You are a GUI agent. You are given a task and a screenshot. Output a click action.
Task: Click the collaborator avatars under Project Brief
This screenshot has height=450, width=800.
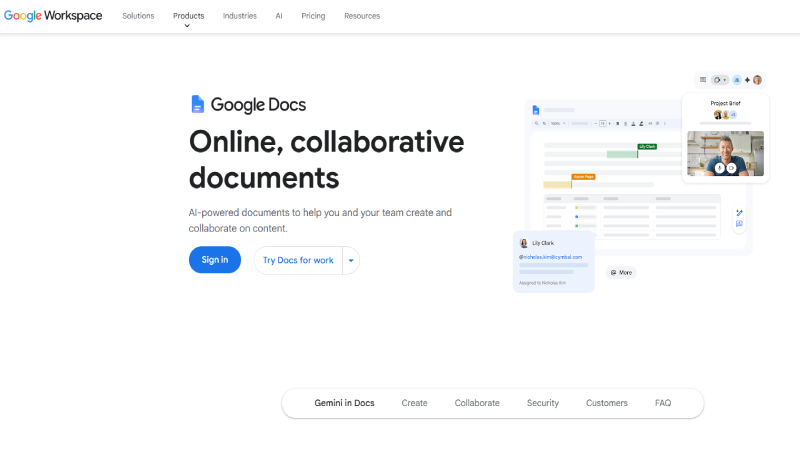point(725,115)
